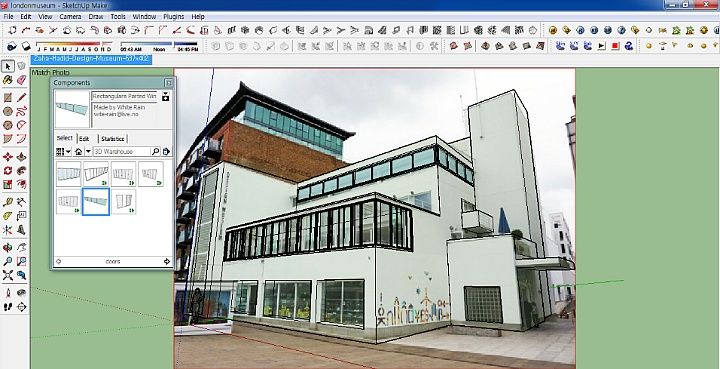Activate the Text label tool
The image size is (720, 369).
point(21,216)
